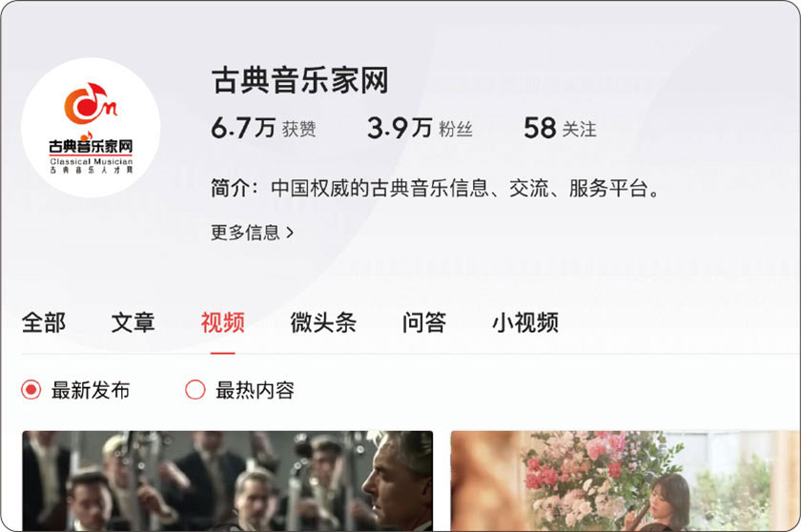The width and height of the screenshot is (801, 532).
Task: Go to the 问答 tab
Action: coord(424,322)
